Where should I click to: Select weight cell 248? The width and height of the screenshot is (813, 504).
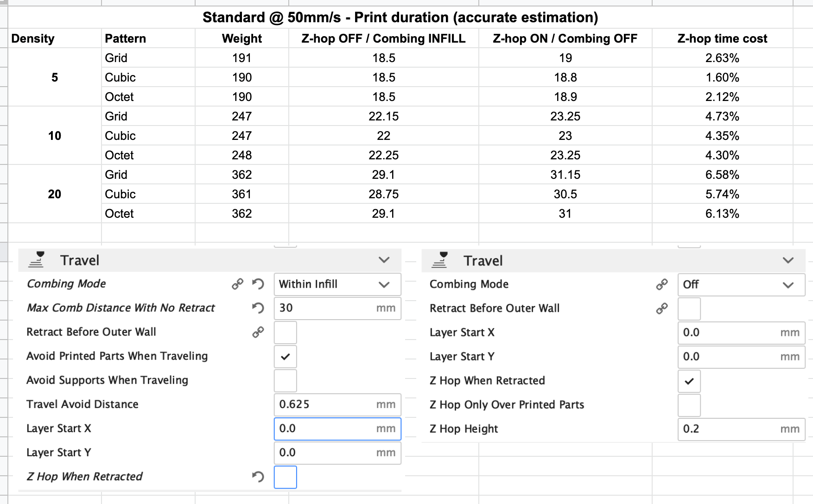coord(242,155)
